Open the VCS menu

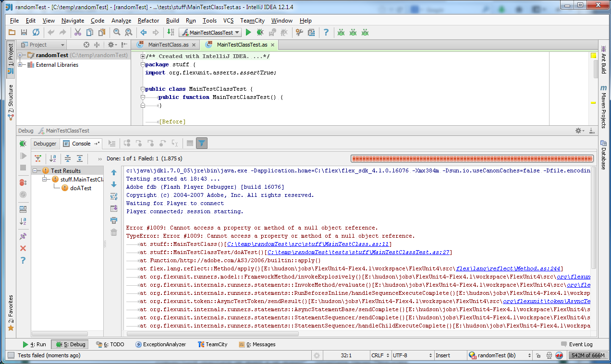(229, 21)
